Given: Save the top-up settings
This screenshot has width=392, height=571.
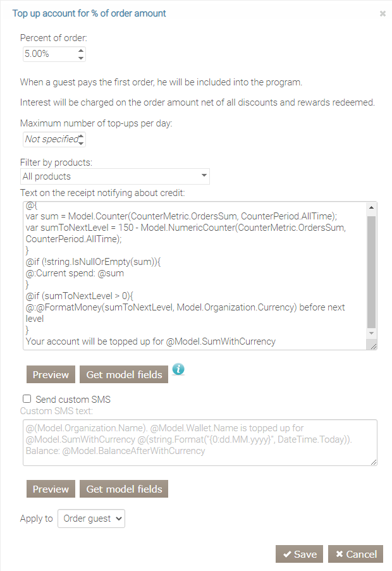Looking at the screenshot, I should point(300,554).
